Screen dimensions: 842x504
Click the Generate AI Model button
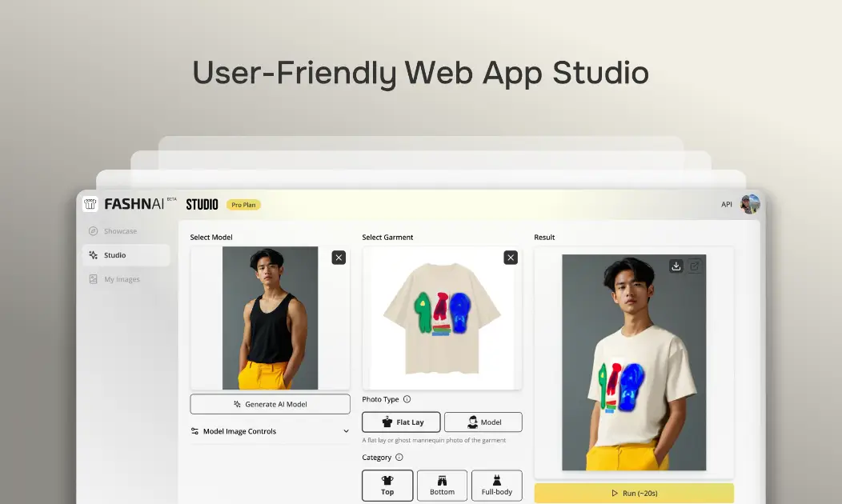270,404
